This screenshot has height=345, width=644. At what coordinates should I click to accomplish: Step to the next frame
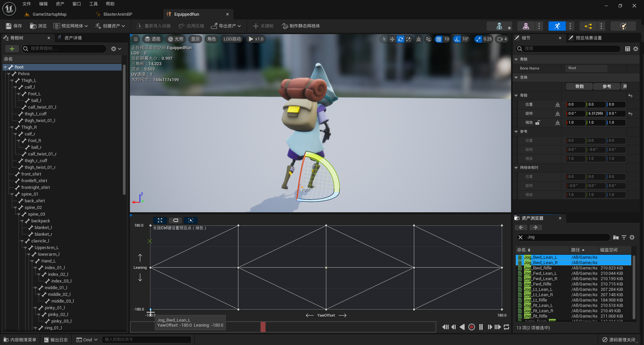(x=490, y=327)
